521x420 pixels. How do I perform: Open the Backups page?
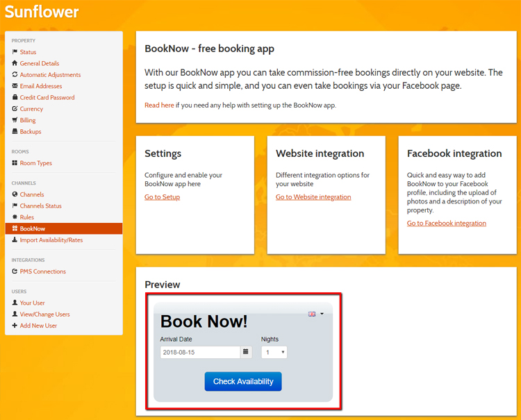click(31, 131)
